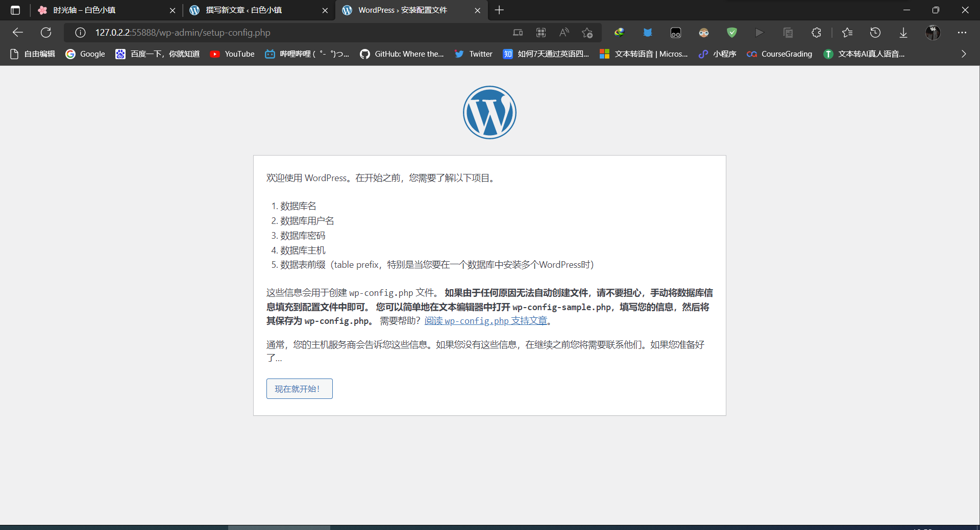Open the Downloads arrow icon

pyautogui.click(x=903, y=33)
